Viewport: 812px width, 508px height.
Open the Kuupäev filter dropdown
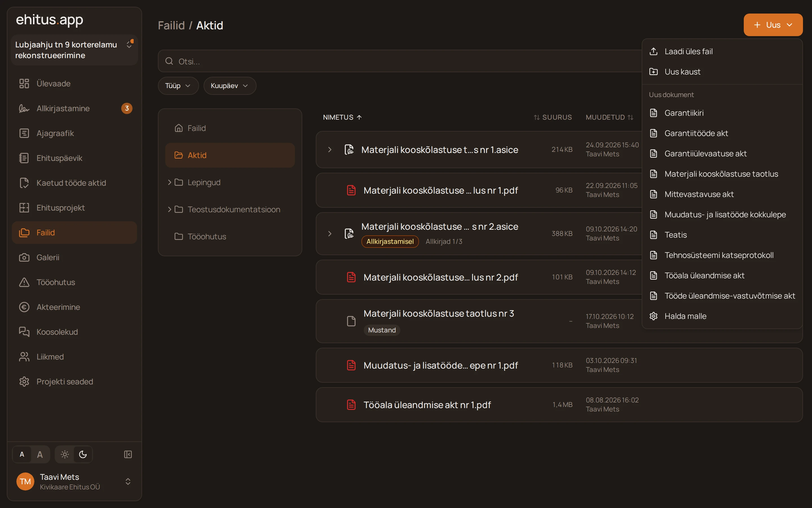coord(230,86)
